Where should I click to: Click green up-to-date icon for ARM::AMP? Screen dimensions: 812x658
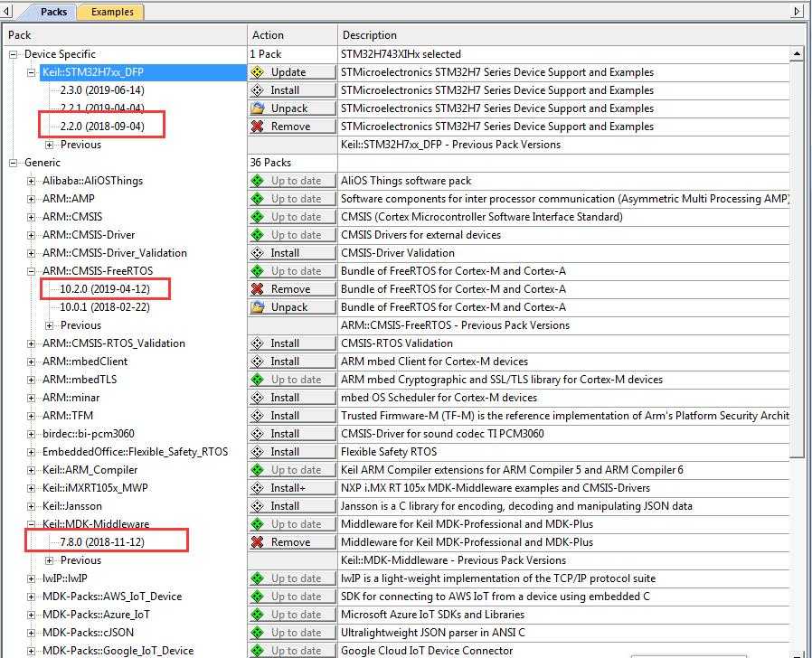(258, 199)
